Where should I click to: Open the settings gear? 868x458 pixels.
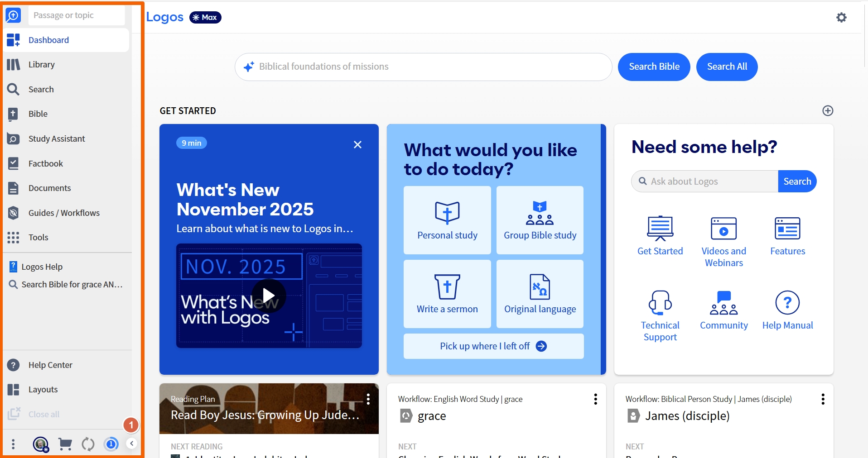pyautogui.click(x=841, y=18)
